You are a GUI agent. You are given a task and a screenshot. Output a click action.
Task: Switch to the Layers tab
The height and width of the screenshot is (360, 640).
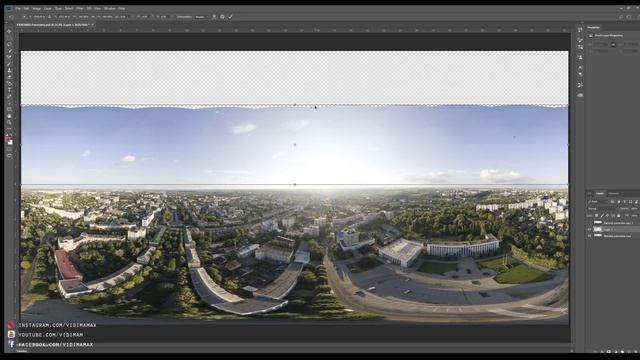pyautogui.click(x=600, y=193)
